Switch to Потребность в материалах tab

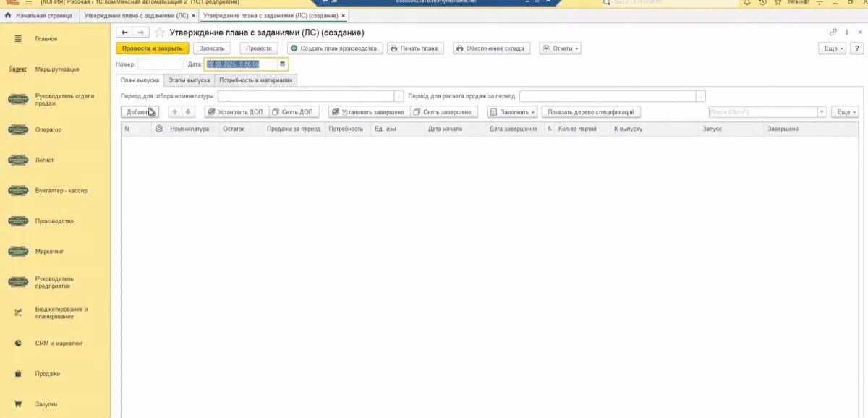[x=255, y=80]
